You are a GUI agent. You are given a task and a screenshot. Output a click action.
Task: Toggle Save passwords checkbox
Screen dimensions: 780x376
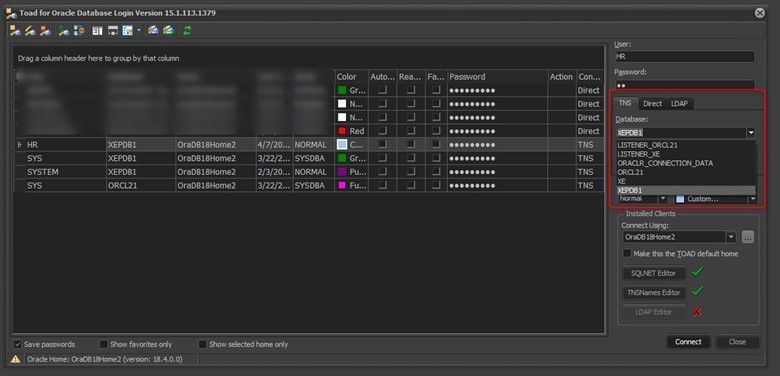(18, 344)
